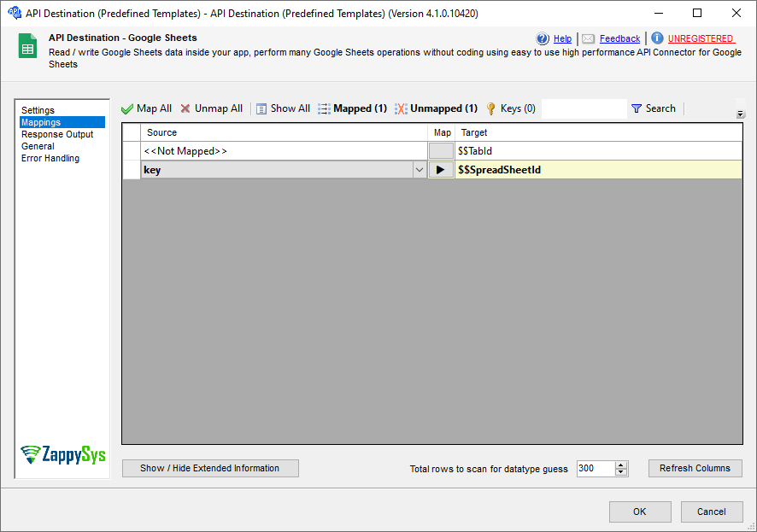
Task: Click the Refresh Columns button
Action: 695,468
